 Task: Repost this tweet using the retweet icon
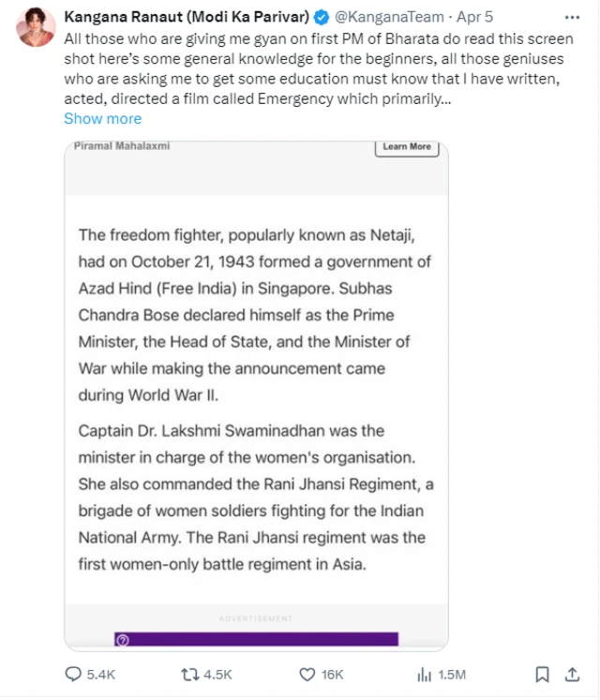(x=189, y=675)
